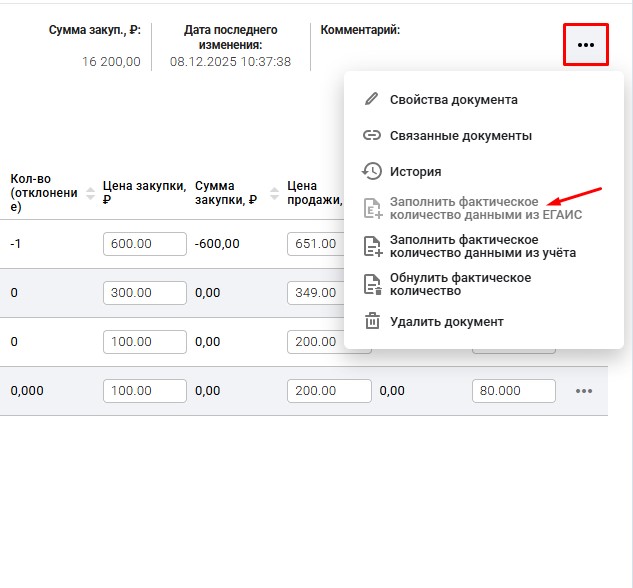Screen dimensions: 633x588
Task: Click sale price field showing 651.00
Action: tap(314, 244)
